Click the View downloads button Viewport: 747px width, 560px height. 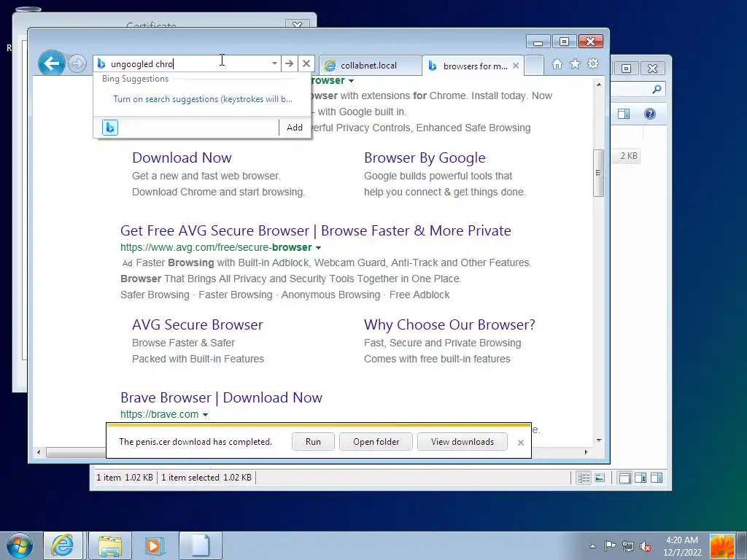[462, 442]
